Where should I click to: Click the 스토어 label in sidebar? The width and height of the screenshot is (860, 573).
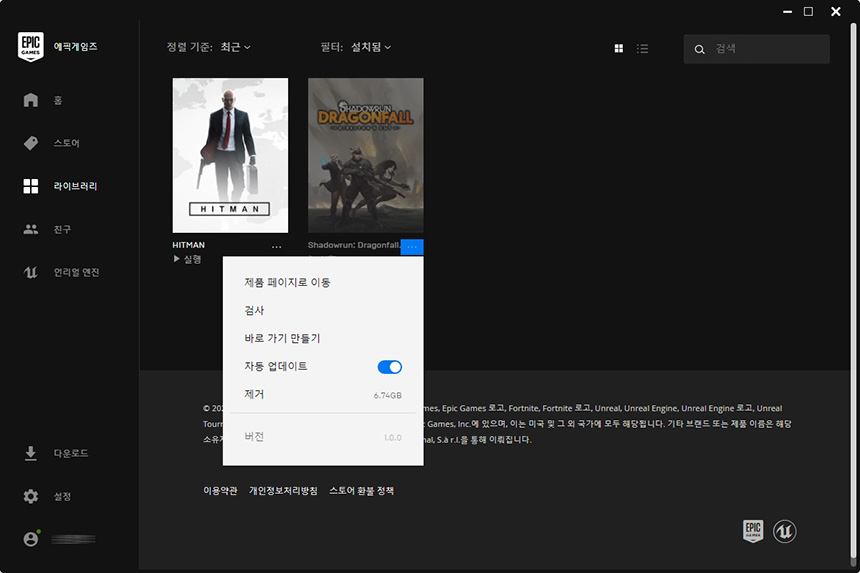pyautogui.click(x=66, y=143)
